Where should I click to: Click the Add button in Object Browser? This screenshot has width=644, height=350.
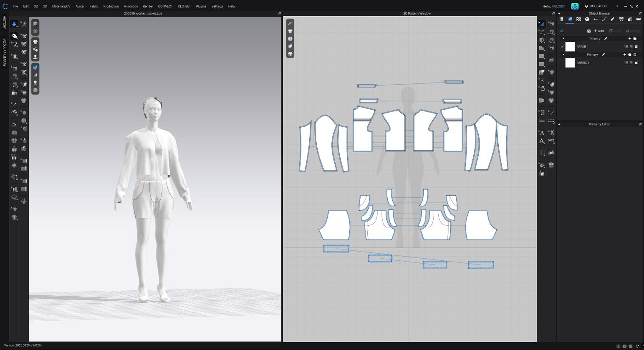pyautogui.click(x=599, y=31)
